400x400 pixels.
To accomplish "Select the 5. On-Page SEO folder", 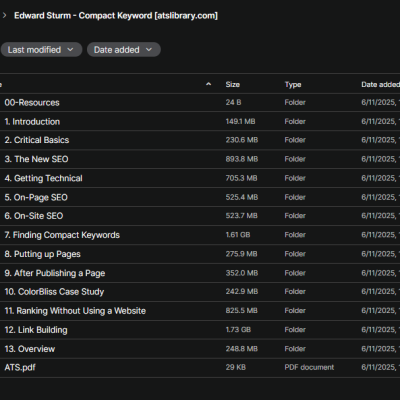I will (36, 197).
